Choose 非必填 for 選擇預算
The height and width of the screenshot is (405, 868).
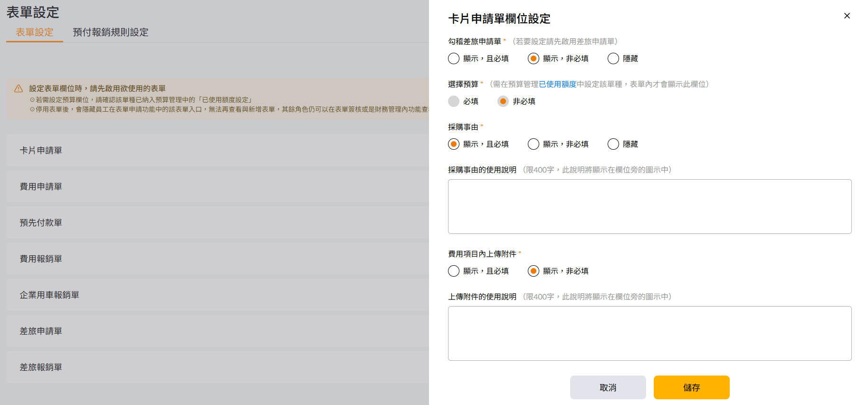tap(503, 101)
